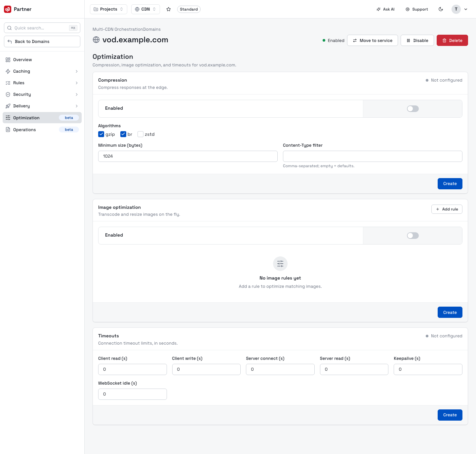Click the Partner logo icon
Screen dimensions: 476x454
pyautogui.click(x=8, y=9)
